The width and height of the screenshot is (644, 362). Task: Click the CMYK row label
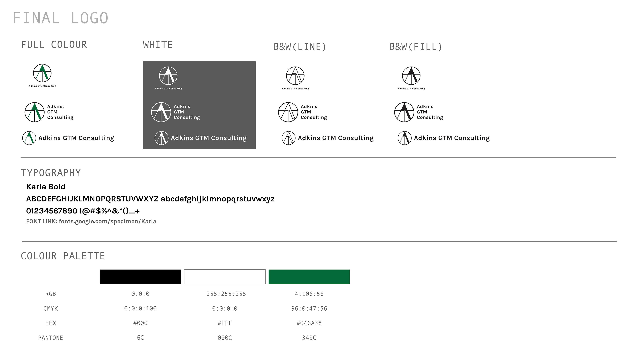(x=50, y=309)
